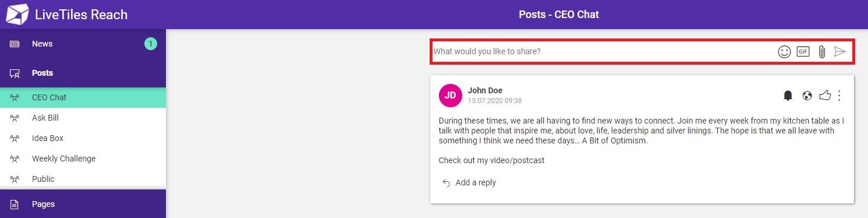Click the Posts section icon in sidebar
This screenshot has width=868, height=218.
click(x=15, y=73)
